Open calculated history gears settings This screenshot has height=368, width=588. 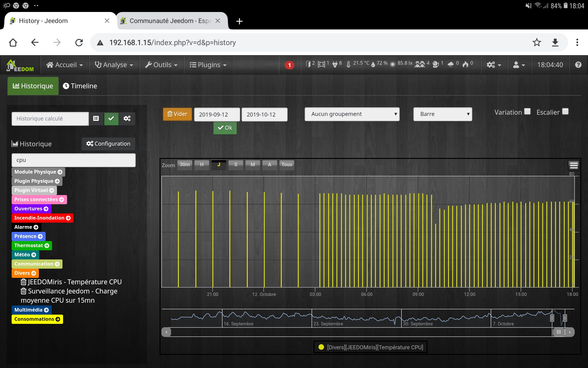(x=127, y=118)
